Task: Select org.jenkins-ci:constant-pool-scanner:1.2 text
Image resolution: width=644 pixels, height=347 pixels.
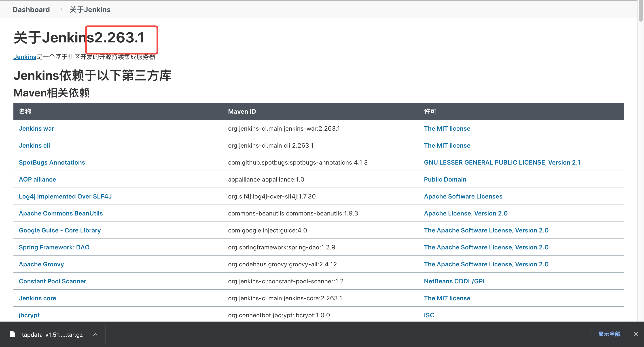Action: tap(286, 281)
